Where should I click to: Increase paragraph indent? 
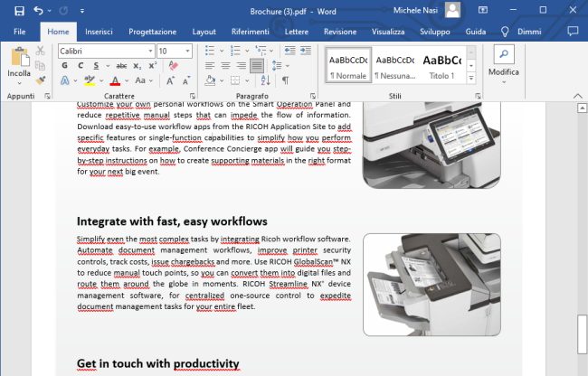pos(306,51)
